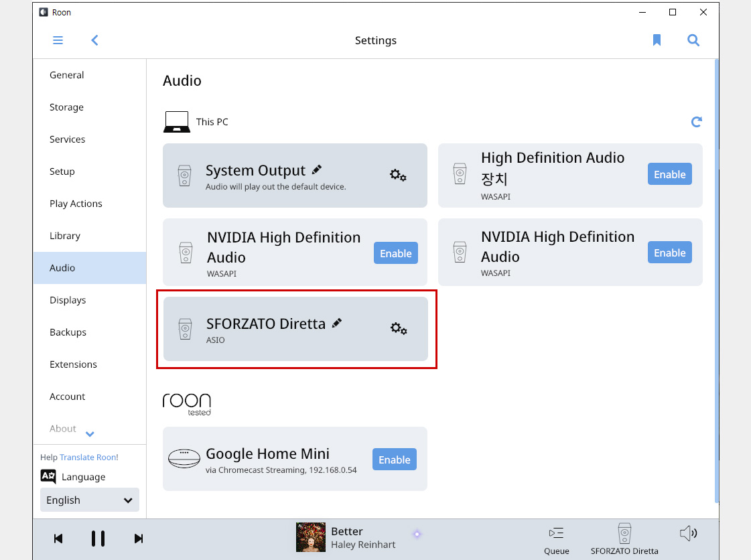751x560 pixels.
Task: Follow the Translate Roon! link
Action: click(x=89, y=457)
